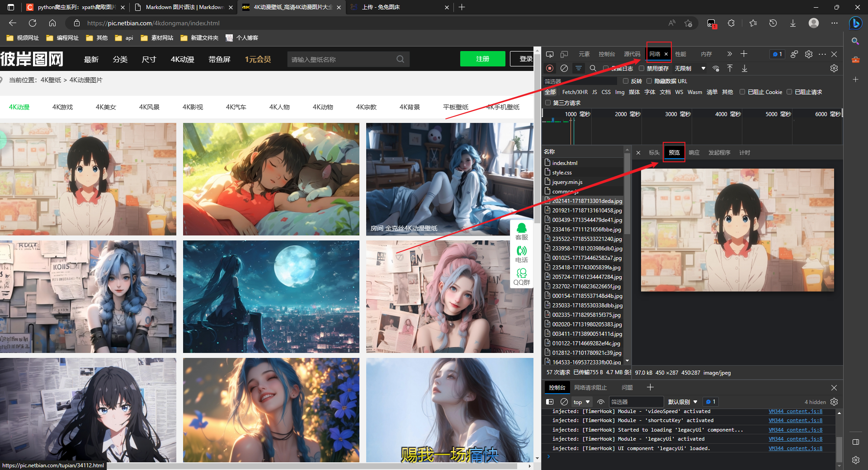Open the user profile avatar
This screenshot has width=868, height=470.
814,23
